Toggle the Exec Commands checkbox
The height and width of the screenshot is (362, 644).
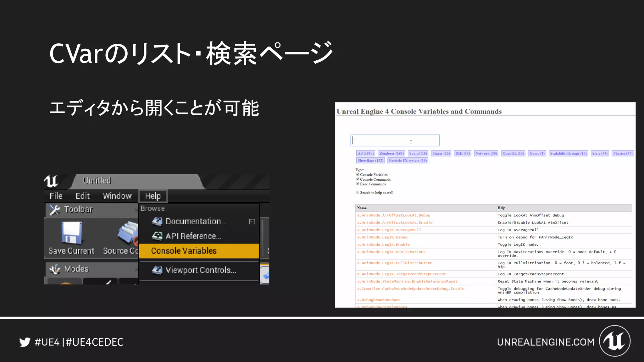pos(358,184)
